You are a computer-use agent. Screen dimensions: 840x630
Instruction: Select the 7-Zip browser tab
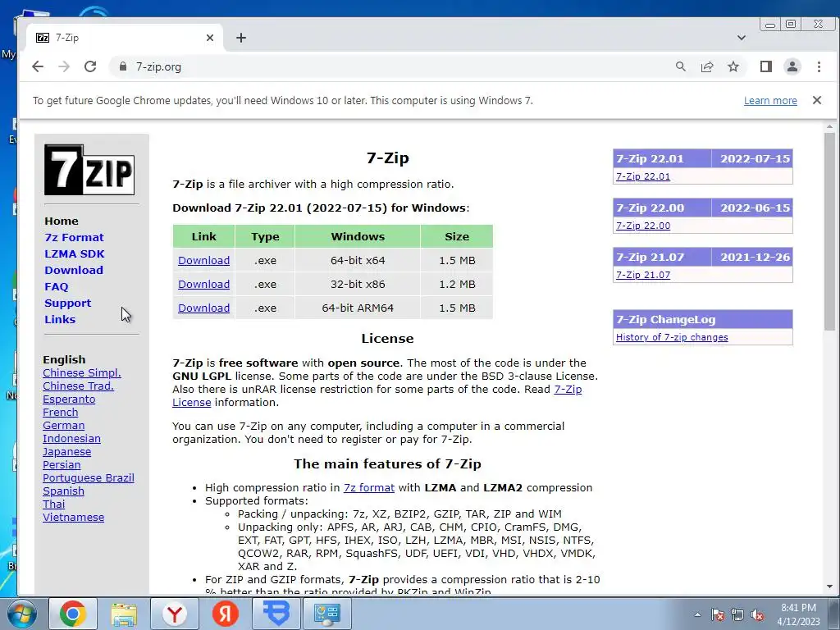125,38
